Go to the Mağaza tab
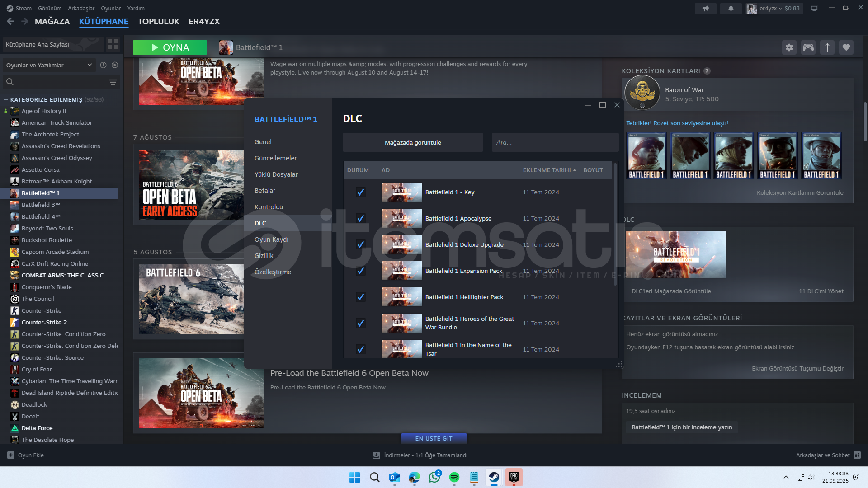 pos(52,21)
